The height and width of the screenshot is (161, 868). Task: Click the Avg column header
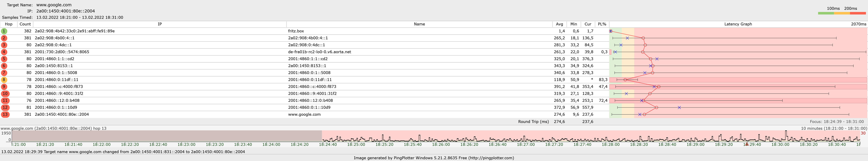click(x=559, y=24)
